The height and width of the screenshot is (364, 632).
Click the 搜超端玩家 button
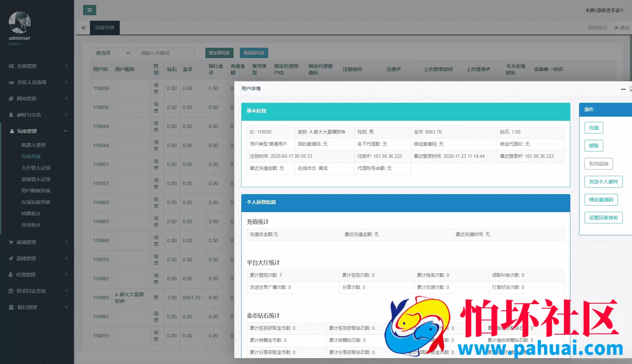pos(254,53)
